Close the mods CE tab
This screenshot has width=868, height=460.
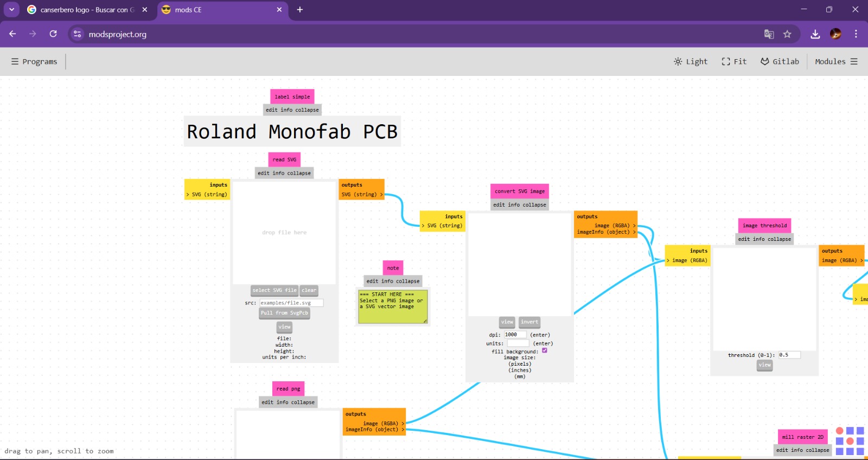point(279,10)
